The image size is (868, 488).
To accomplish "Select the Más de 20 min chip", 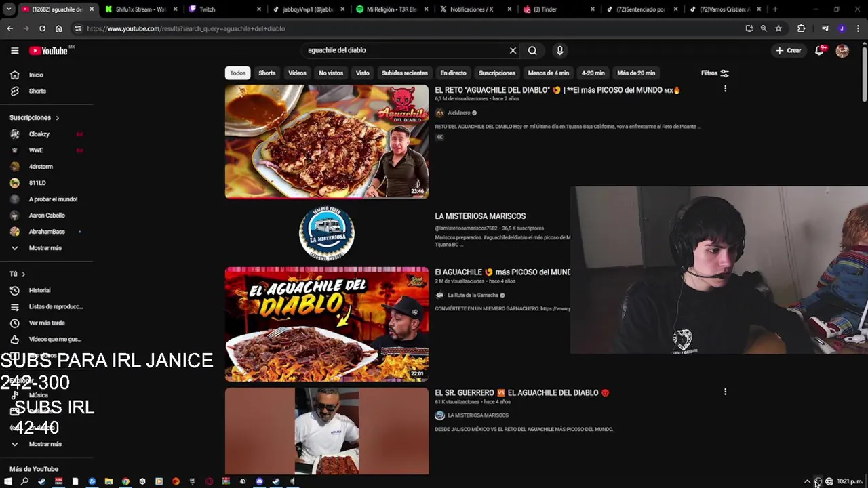I will click(636, 73).
